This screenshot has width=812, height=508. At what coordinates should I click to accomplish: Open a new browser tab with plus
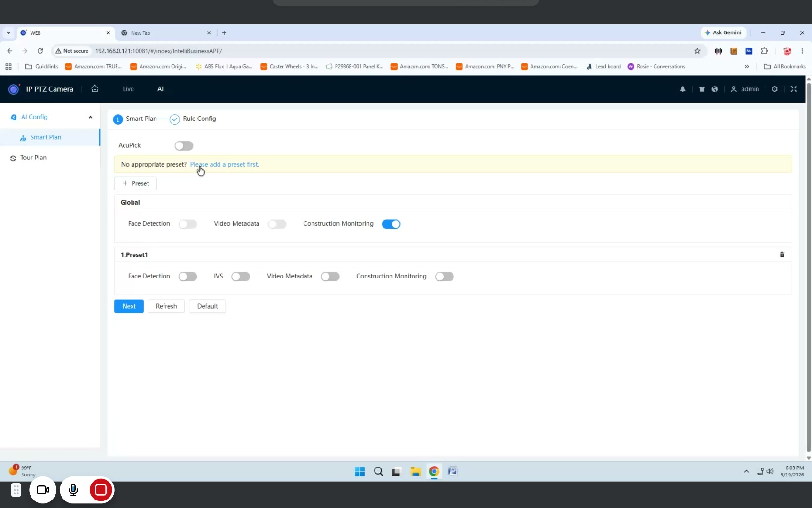click(x=224, y=33)
